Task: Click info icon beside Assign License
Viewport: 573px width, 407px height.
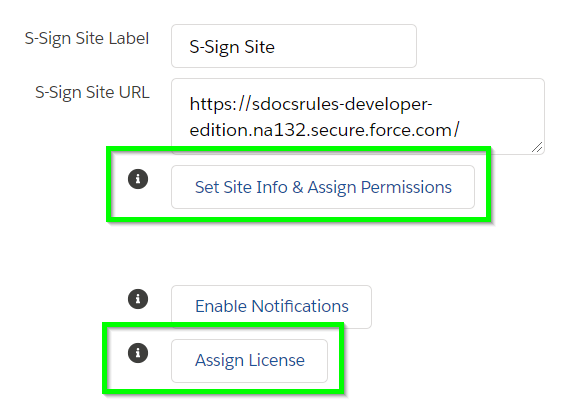Action: (x=138, y=353)
